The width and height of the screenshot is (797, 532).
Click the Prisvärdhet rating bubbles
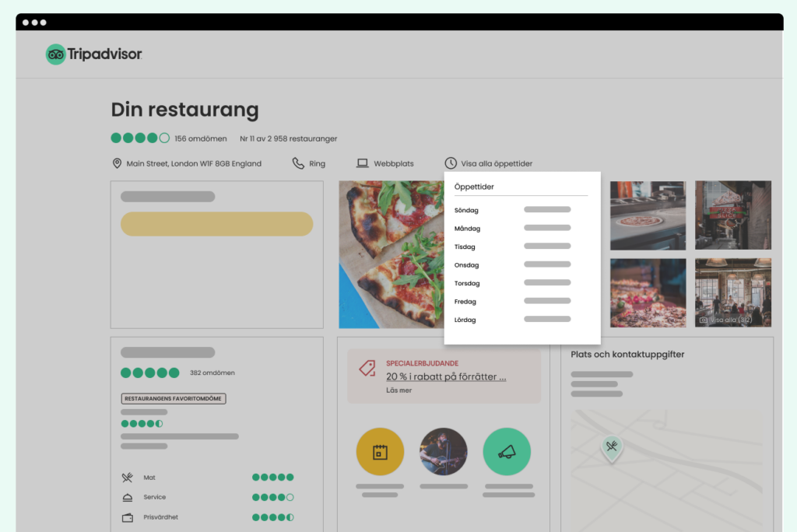[x=273, y=517]
